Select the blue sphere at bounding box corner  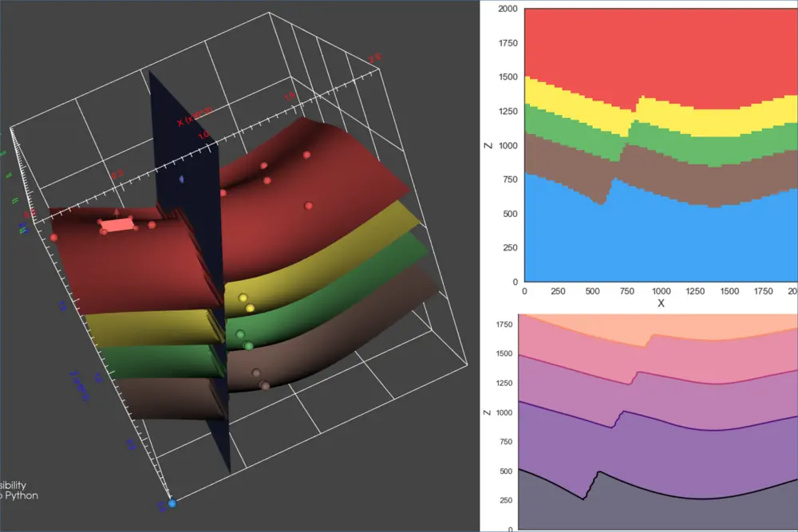click(172, 502)
